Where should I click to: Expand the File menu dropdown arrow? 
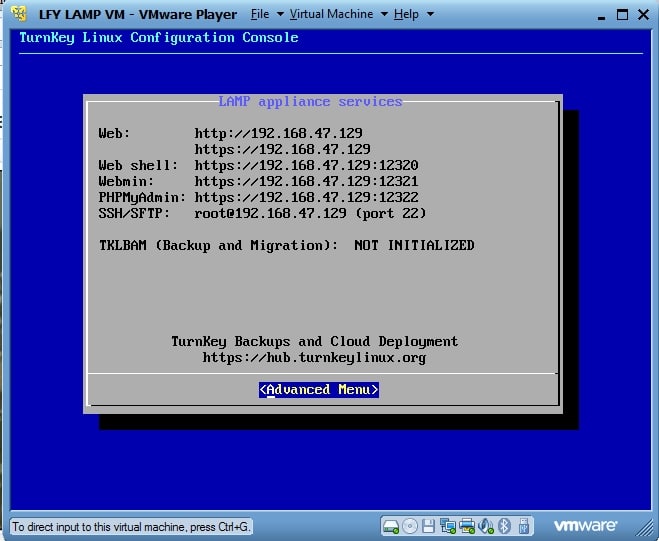point(280,15)
